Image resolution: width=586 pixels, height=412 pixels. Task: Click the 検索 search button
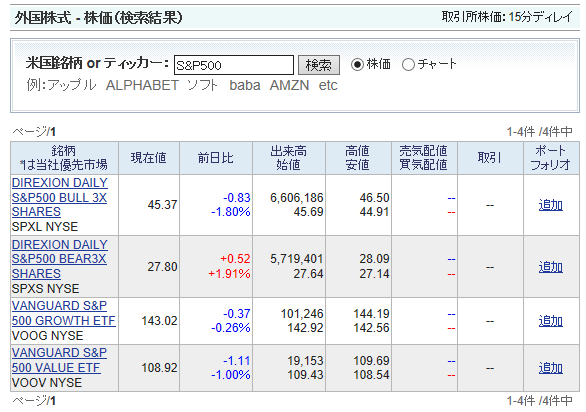(318, 65)
